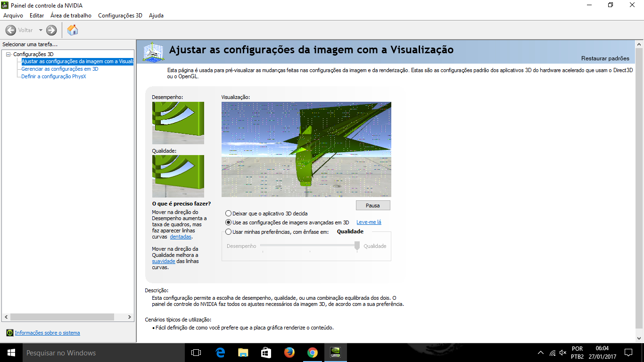
Task: Open the clock showing 06:04
Action: pyautogui.click(x=602, y=353)
